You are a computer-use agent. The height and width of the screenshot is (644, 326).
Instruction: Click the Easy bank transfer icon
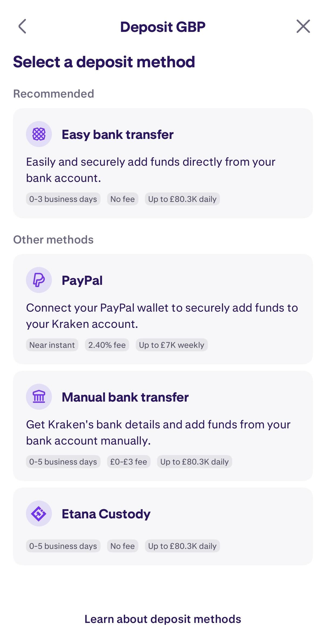click(x=39, y=134)
